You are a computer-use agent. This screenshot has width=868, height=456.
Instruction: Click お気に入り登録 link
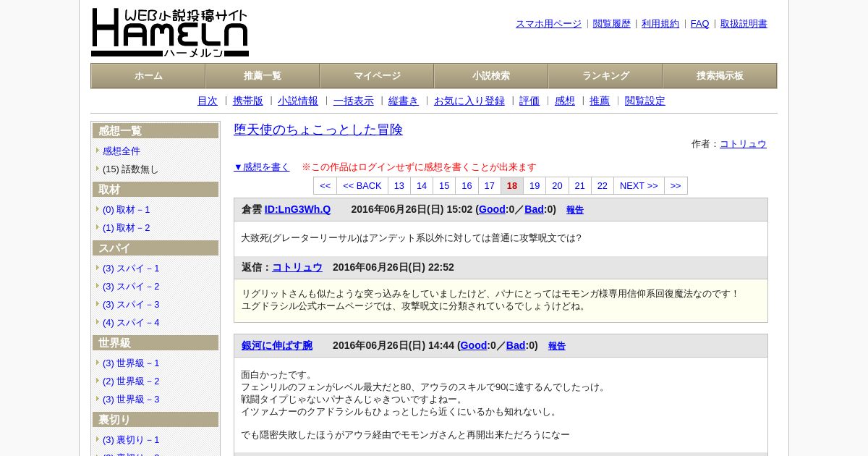point(469,101)
